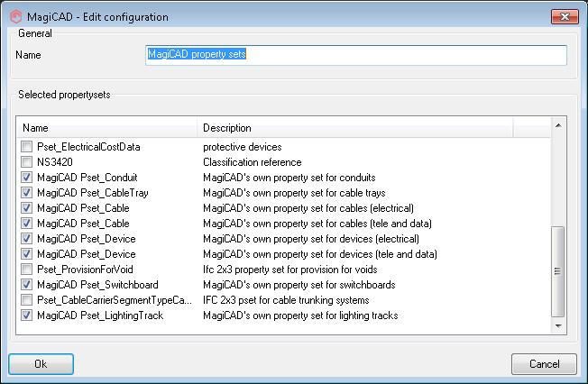Select description 'devices (electrical)'
This screenshot has width=588, height=384.
point(311,239)
